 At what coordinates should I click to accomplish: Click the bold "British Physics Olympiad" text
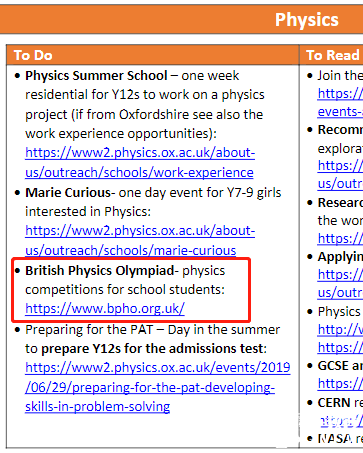coord(100,271)
